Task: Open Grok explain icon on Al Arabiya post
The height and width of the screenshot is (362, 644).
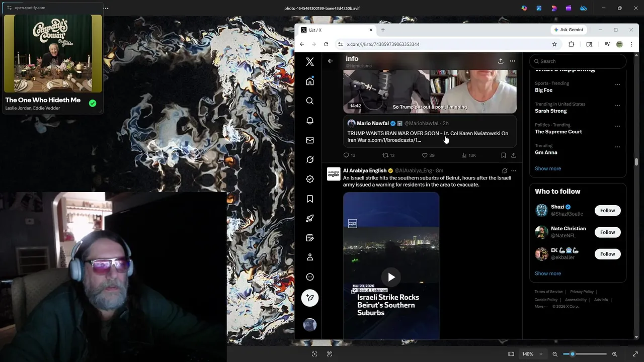Action: 505,171
